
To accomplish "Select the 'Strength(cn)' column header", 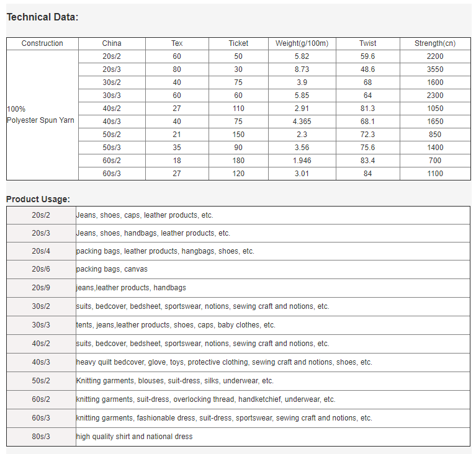I will 435,43.
